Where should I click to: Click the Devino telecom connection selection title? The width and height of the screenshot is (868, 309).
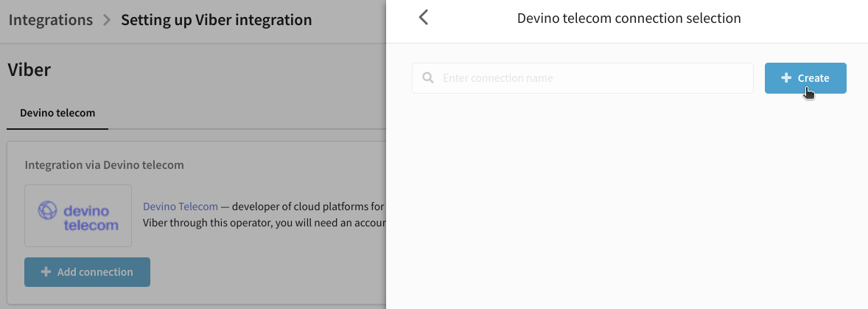(629, 18)
